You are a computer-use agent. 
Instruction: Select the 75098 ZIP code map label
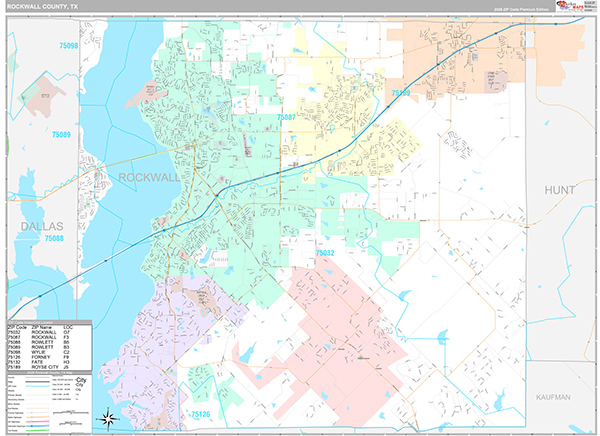point(68,46)
